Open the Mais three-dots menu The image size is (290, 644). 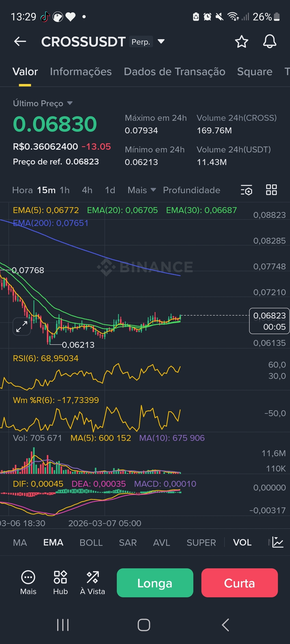(x=28, y=583)
